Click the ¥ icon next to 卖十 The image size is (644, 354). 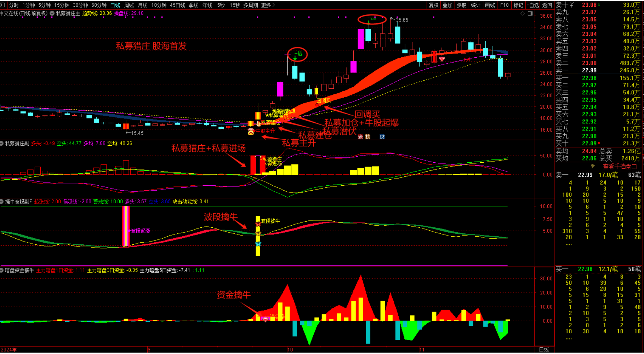pyautogui.click(x=572, y=5)
